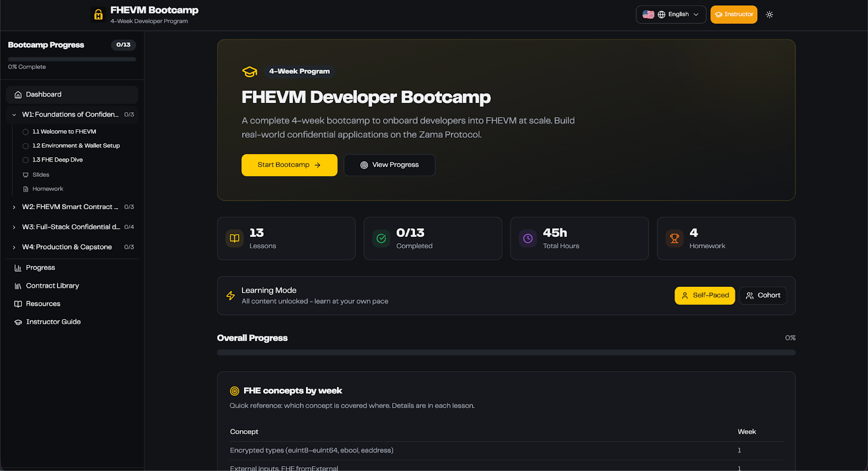Screen dimensions: 868x471
Task: Click the Encrypted types table row
Action: (507, 451)
